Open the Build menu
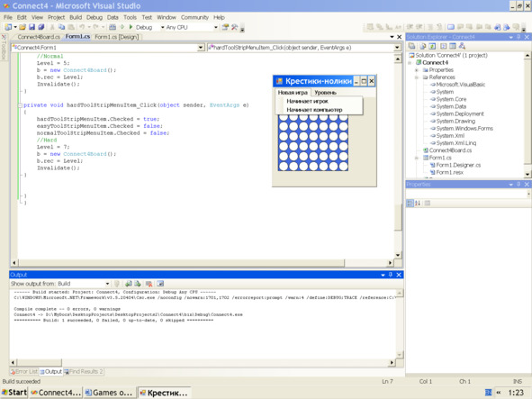Viewport: 532px width, 399px height. tap(76, 17)
